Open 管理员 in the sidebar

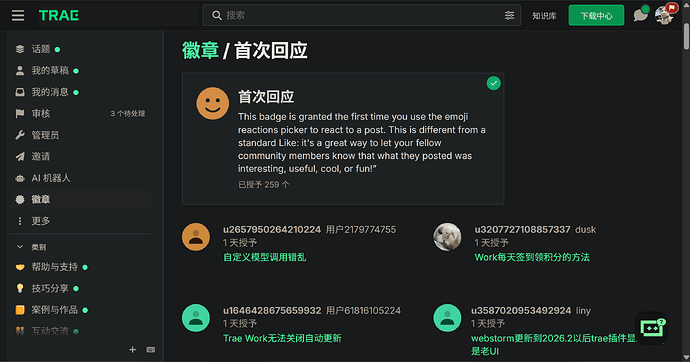point(45,135)
